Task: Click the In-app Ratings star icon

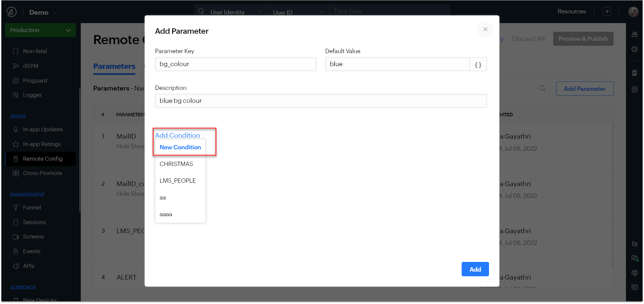Action: tap(16, 144)
